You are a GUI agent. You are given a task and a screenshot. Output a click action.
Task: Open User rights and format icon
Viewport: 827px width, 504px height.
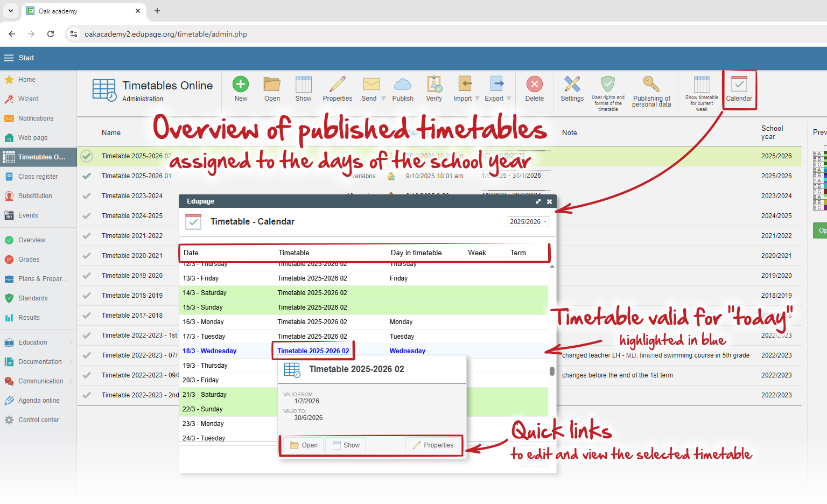click(x=608, y=85)
